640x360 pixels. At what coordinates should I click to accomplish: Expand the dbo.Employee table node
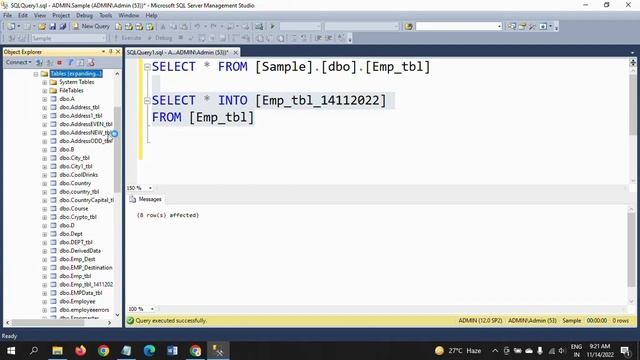[44, 302]
